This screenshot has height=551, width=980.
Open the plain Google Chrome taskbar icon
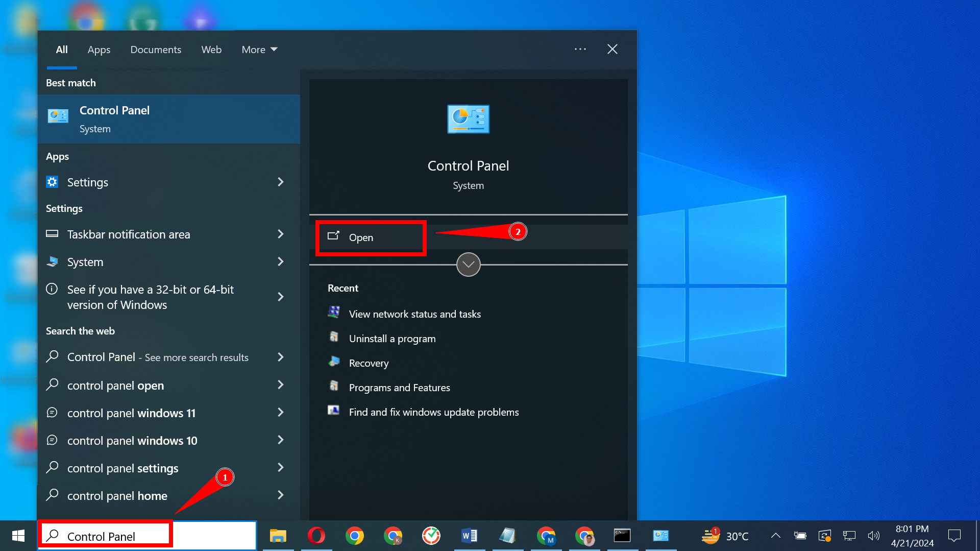355,536
